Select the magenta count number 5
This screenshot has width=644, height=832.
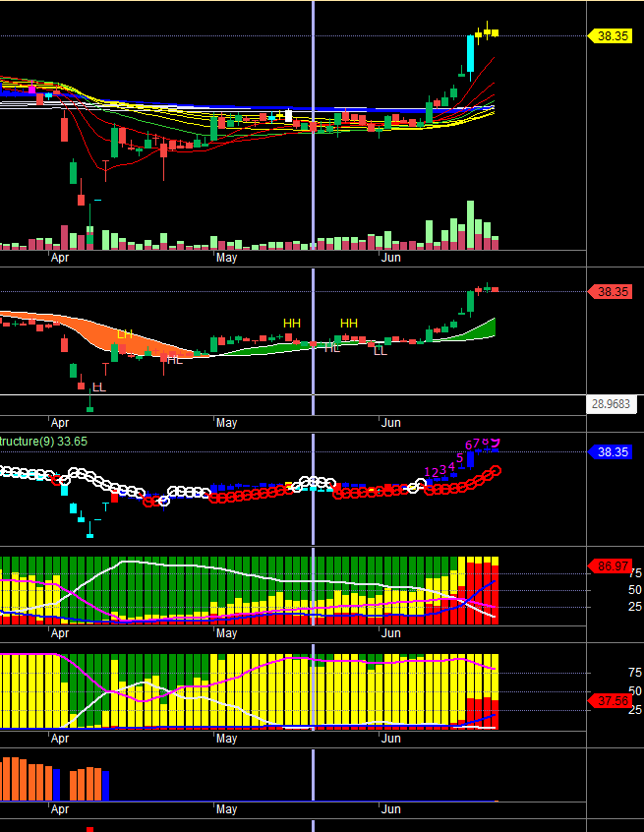[x=460, y=457]
